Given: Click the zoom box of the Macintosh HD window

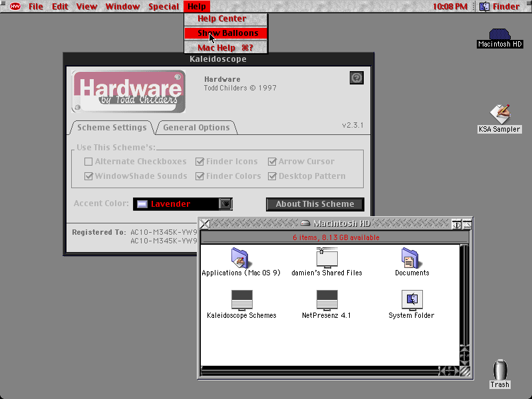Looking at the screenshot, I should pos(456,224).
